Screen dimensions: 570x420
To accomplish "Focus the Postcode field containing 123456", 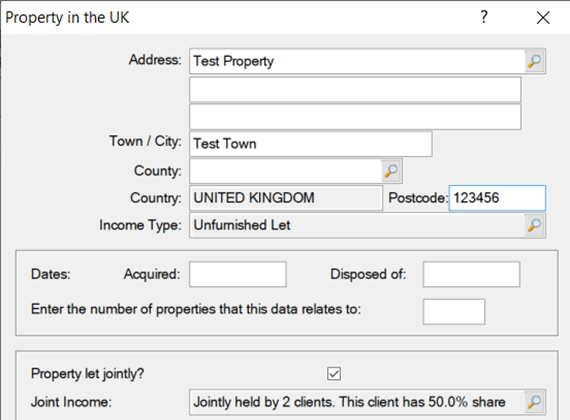I will pyautogui.click(x=497, y=198).
